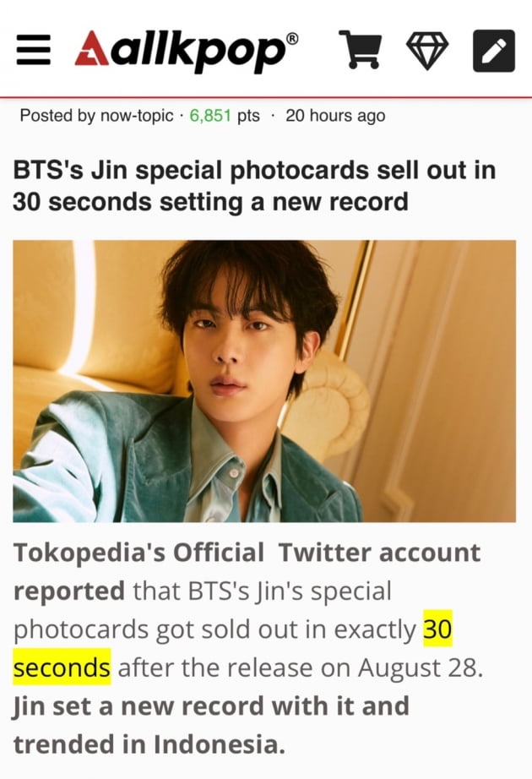Click the highlighted word 'seconds'
Viewport: 532px width, 779px height.
coord(62,667)
